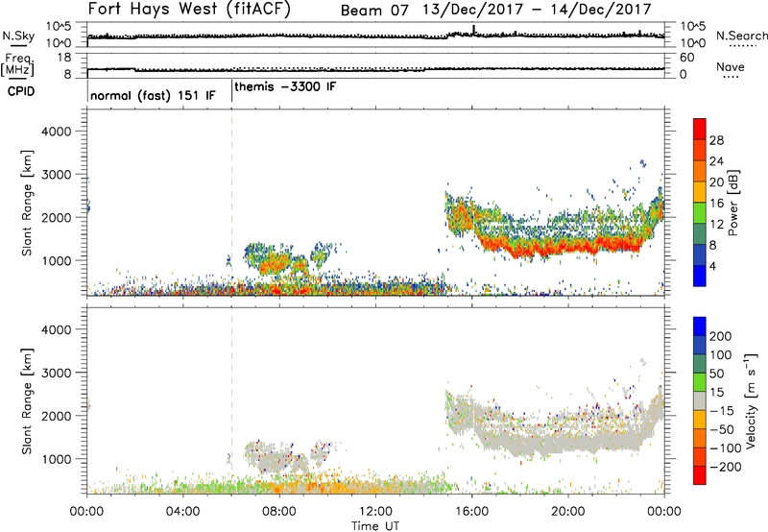Click the red high-power band near 18:00
Screen dimensions: 768x532
[x=520, y=251]
